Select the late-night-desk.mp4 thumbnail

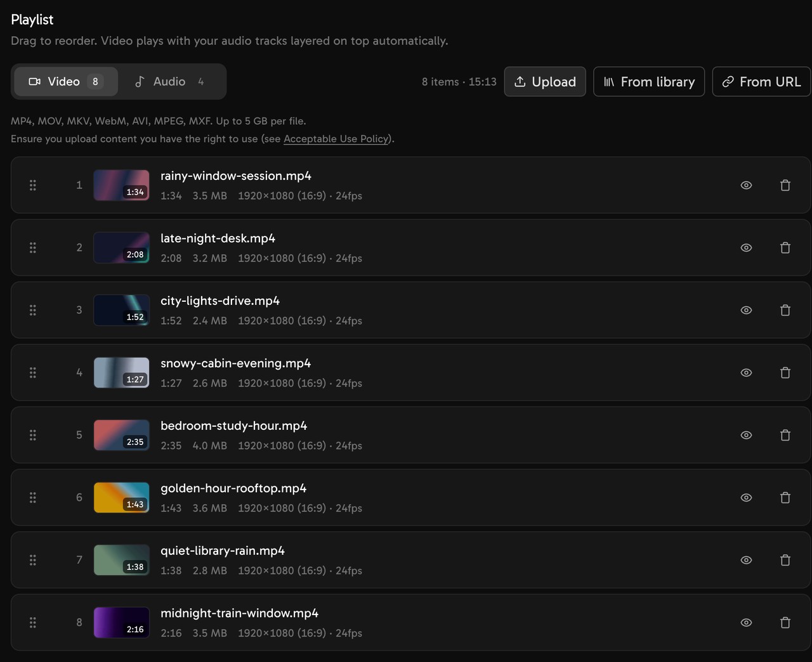point(122,248)
